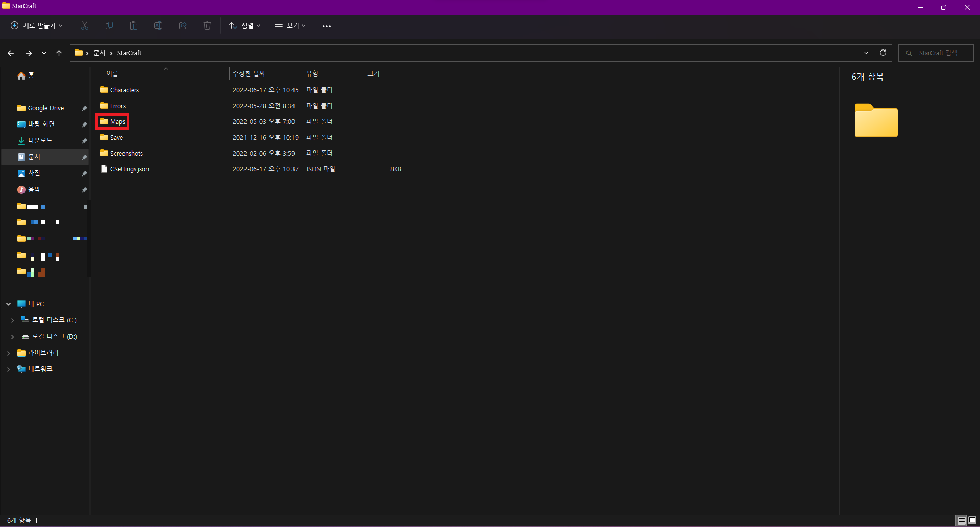
Task: Sort by 유형 column header
Action: (x=312, y=73)
